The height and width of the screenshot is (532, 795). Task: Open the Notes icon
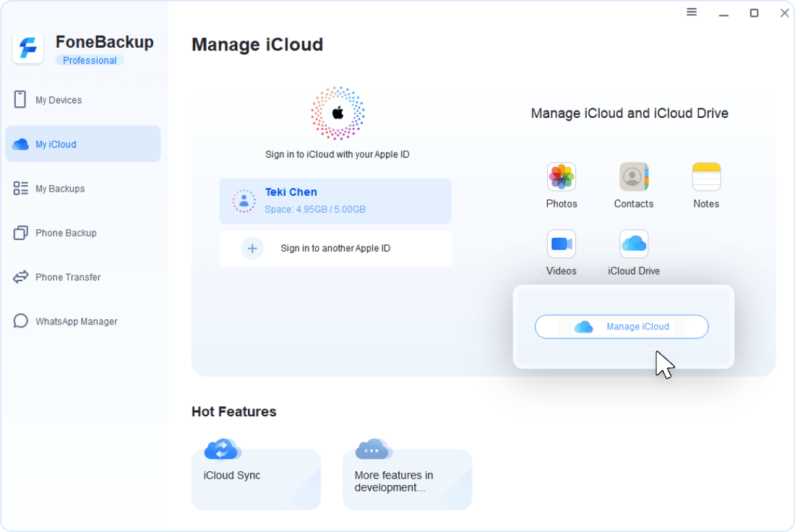[x=705, y=177]
